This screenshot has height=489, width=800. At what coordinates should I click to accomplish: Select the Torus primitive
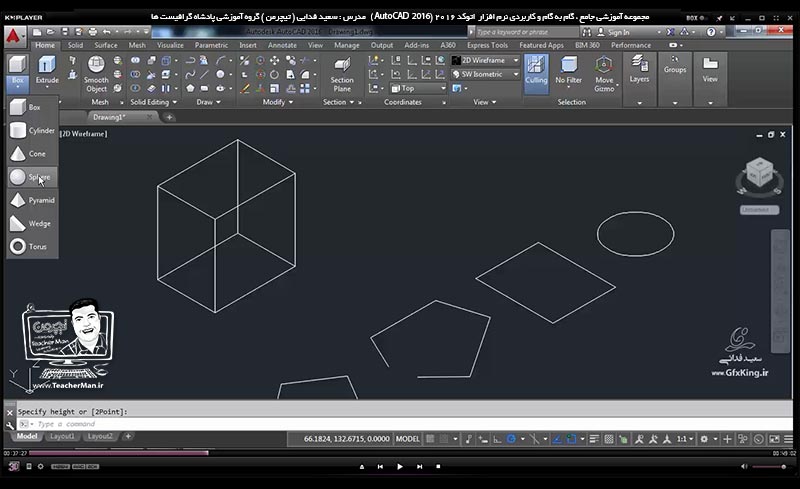pyautogui.click(x=33, y=247)
